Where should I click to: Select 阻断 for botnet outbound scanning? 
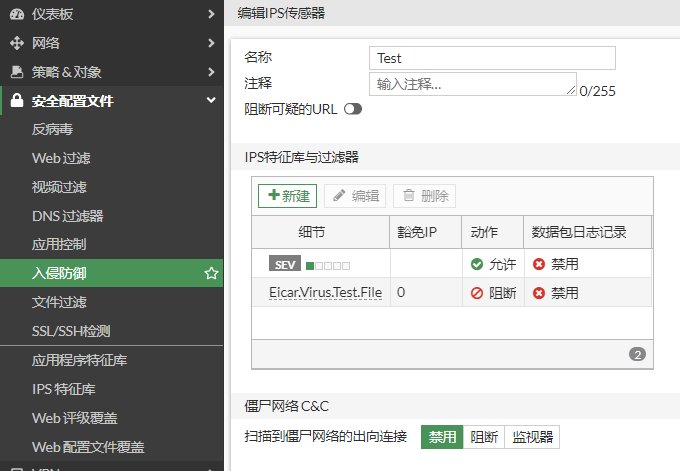click(484, 437)
